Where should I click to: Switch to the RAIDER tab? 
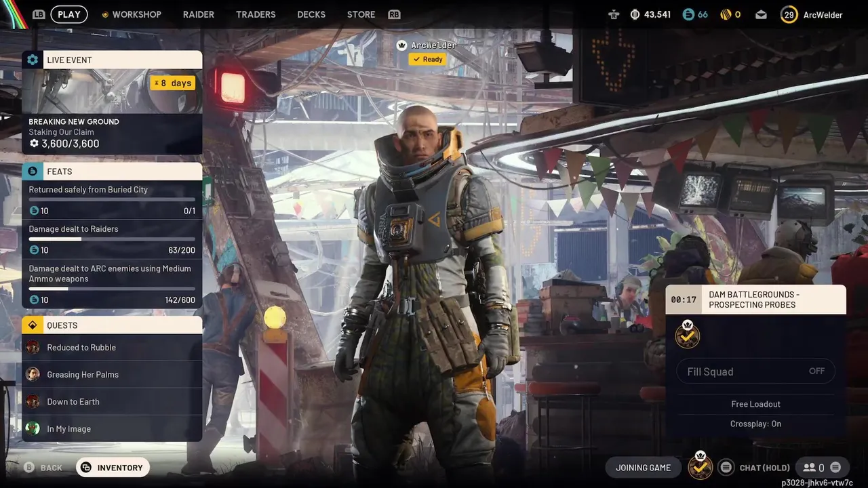[199, 14]
